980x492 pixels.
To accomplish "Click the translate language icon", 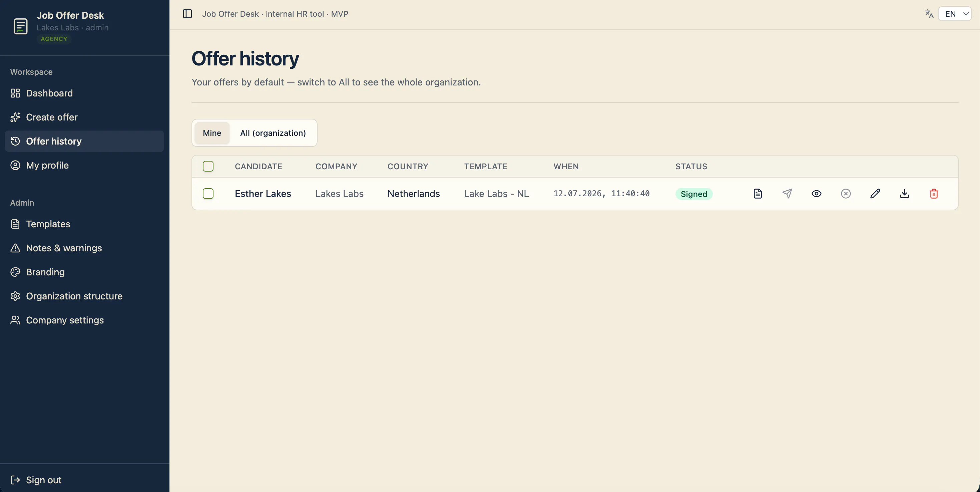I will pos(929,14).
